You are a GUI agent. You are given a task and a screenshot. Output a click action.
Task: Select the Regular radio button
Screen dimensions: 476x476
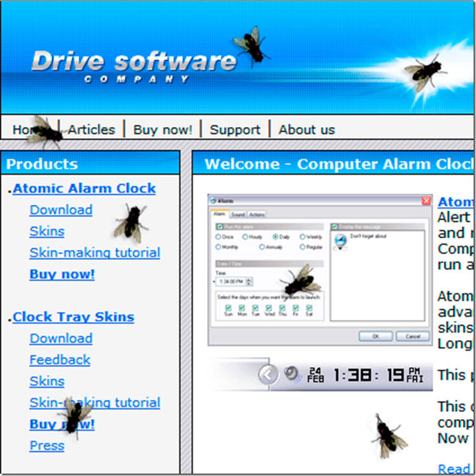point(302,247)
